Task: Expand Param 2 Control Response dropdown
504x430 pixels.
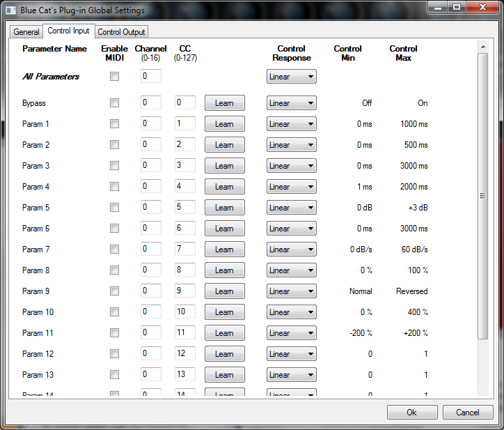Action: [x=292, y=145]
